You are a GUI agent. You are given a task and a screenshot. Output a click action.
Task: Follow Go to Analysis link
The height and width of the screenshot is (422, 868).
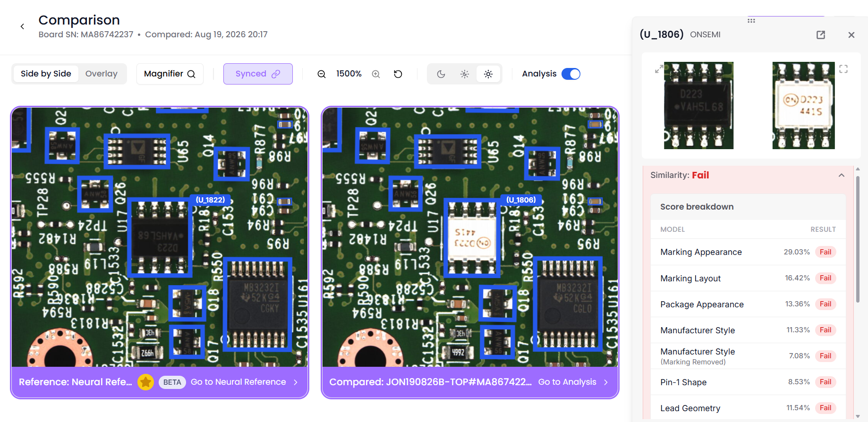[573, 382]
